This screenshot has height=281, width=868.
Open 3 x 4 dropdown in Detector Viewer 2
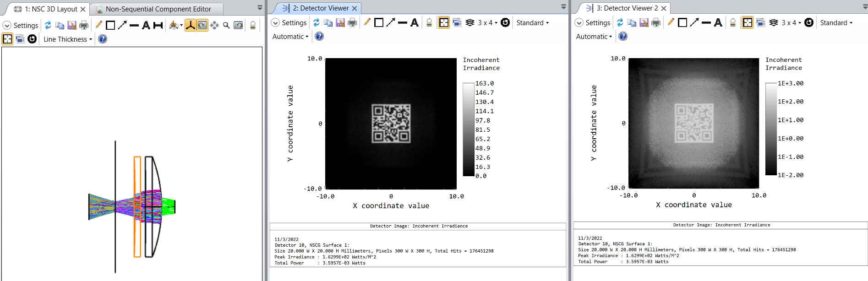tap(792, 22)
